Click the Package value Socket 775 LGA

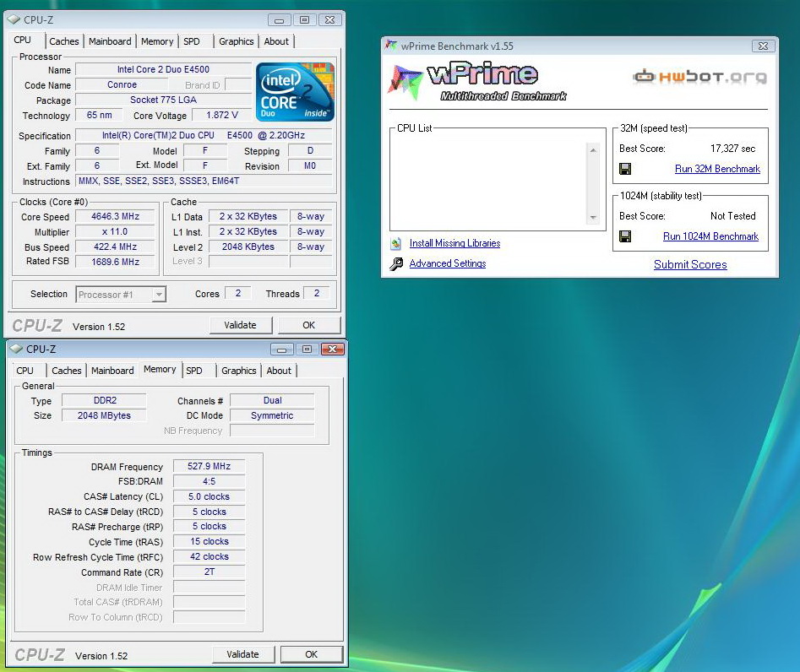163,100
